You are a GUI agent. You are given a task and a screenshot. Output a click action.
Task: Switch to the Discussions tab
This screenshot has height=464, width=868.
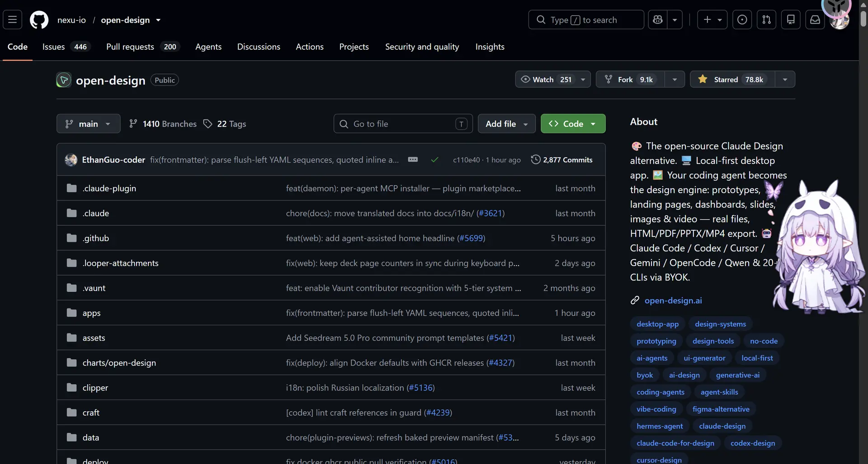pos(259,47)
